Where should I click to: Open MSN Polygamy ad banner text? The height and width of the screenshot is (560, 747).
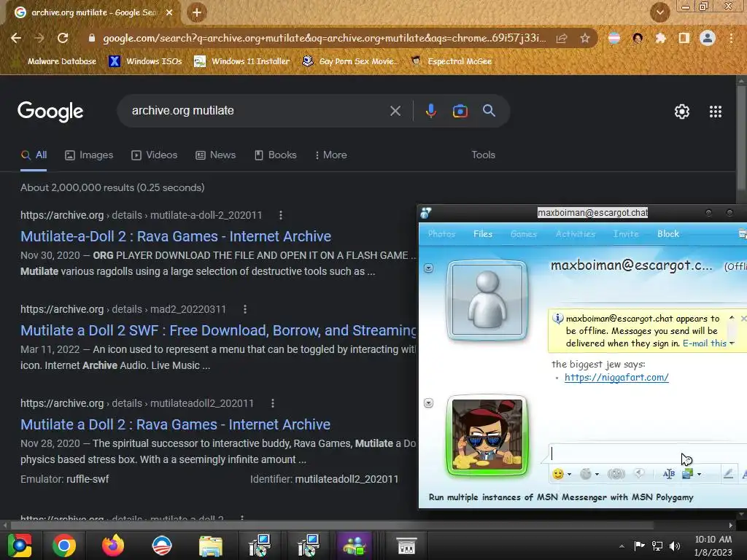[561, 497]
